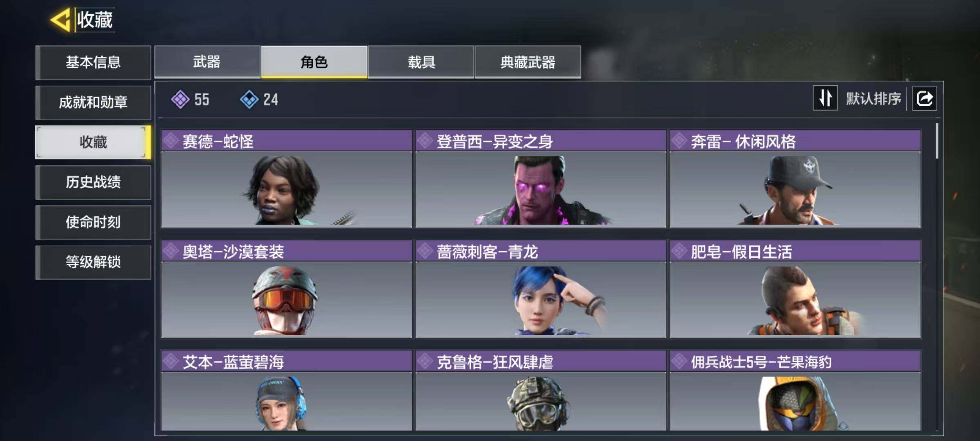The image size is (980, 441).
Task: Open 基本信息 in the sidebar
Action: point(93,62)
